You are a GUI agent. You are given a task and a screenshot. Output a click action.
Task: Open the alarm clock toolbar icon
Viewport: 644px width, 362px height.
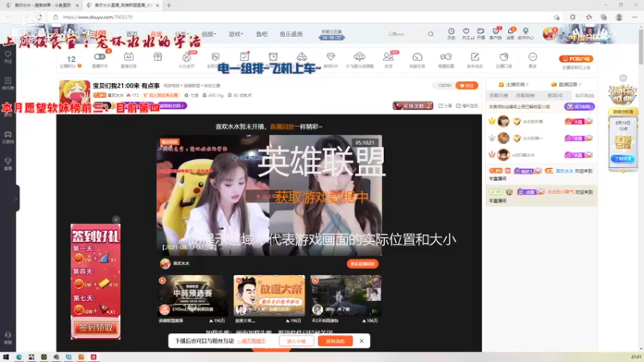273,57
